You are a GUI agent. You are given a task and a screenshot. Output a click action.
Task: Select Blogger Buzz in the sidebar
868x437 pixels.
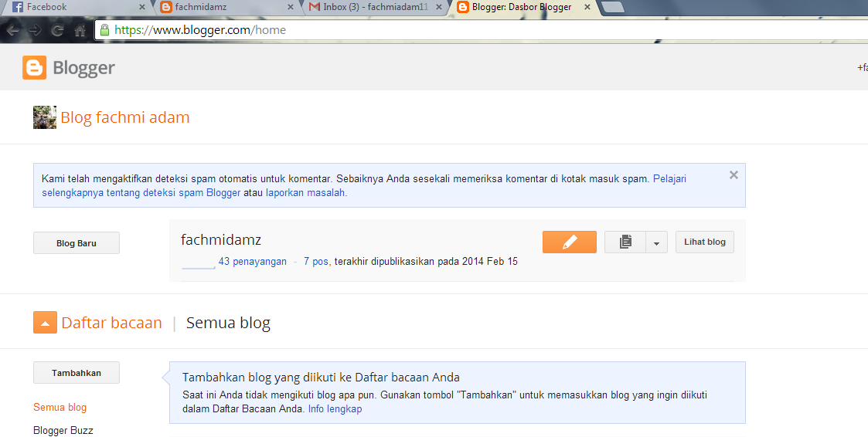point(63,430)
